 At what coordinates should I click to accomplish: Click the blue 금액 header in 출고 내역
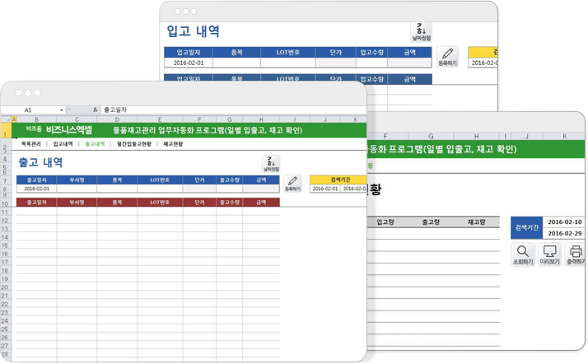point(261,180)
